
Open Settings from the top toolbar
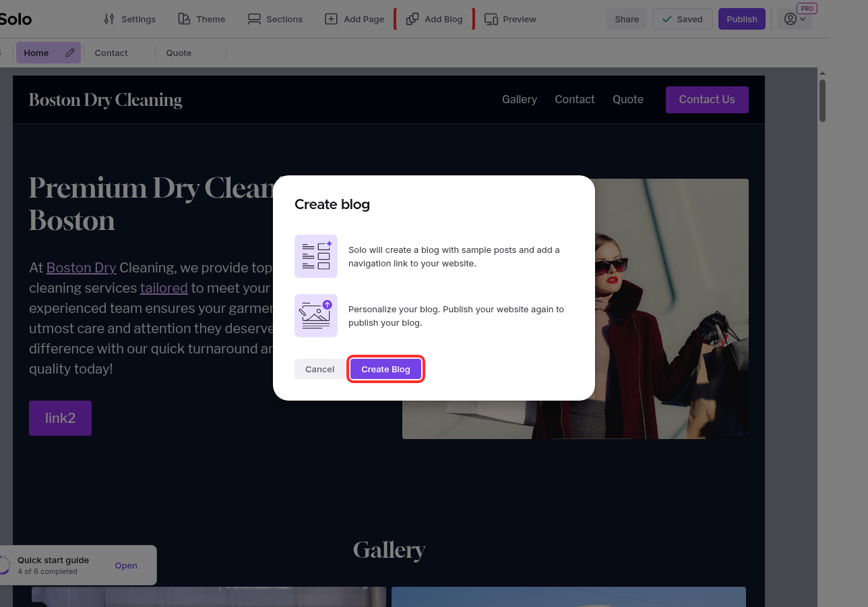click(129, 19)
